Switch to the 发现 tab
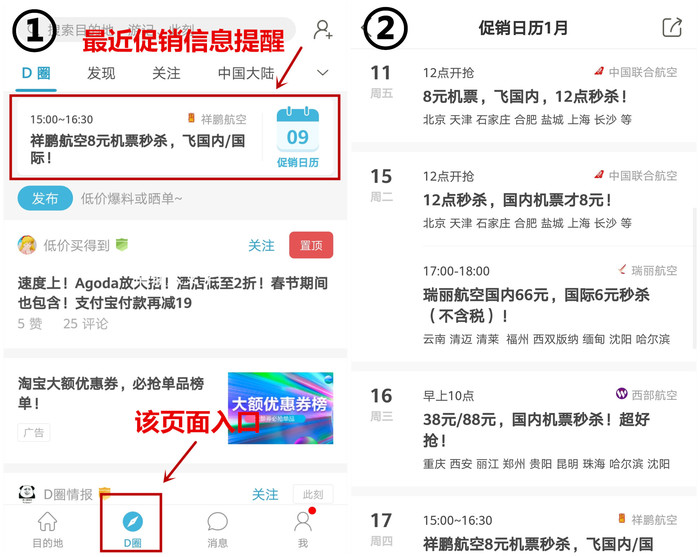This screenshot has height=557, width=700. point(101,73)
